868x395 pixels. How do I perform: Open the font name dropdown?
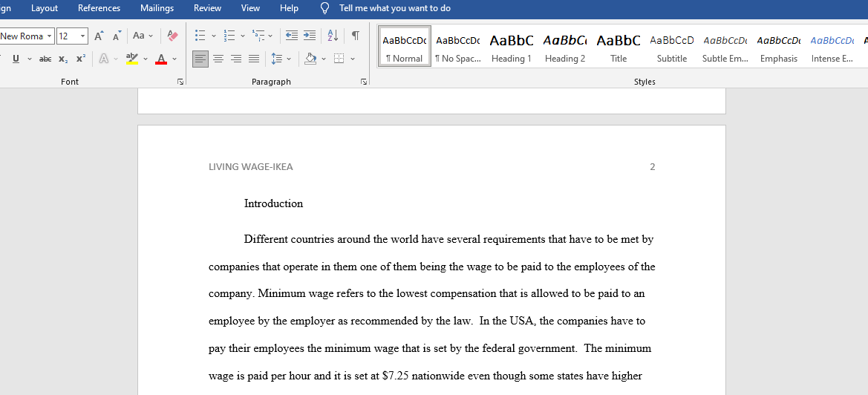(49, 36)
